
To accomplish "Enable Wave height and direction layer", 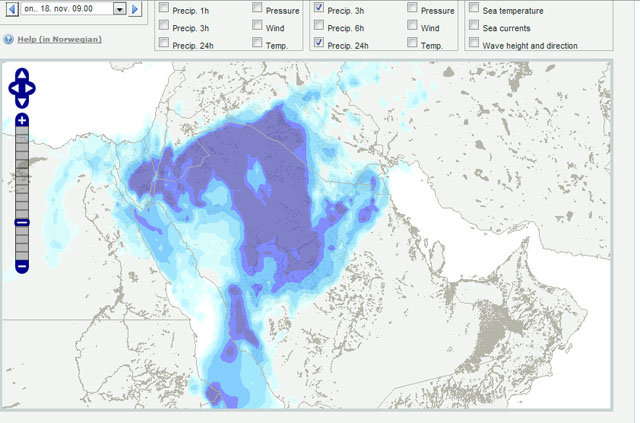I will click(474, 42).
